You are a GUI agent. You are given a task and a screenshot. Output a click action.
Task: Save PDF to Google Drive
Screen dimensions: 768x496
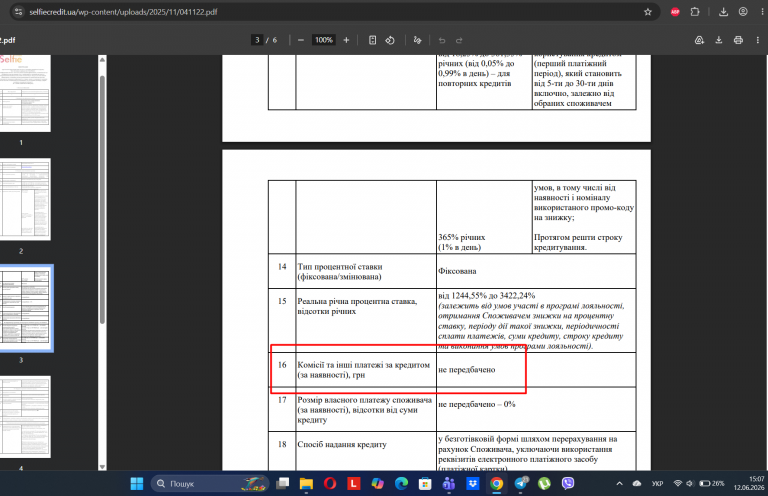[x=699, y=40]
